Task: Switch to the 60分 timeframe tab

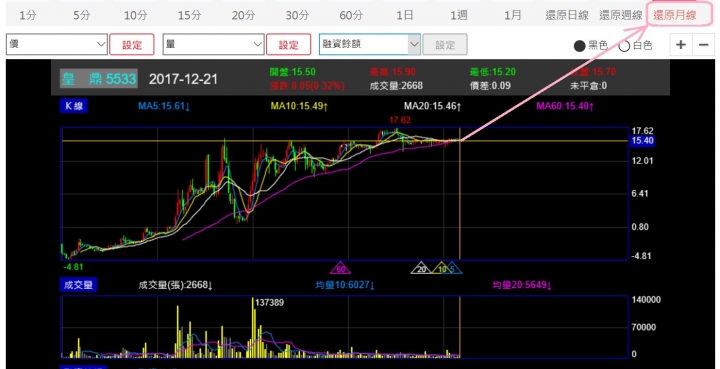Action: (x=351, y=15)
